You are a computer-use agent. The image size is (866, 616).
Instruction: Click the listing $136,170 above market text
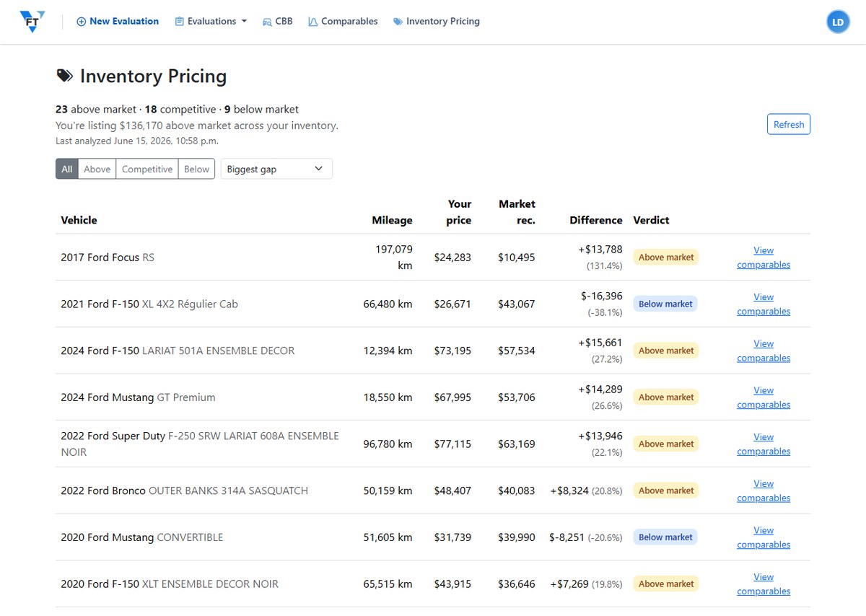[x=197, y=126]
